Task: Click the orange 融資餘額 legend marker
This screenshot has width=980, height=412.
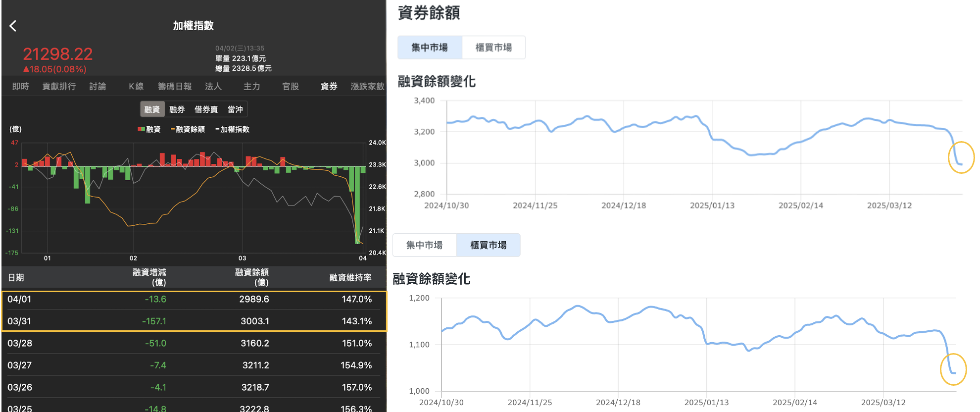Action: [173, 129]
